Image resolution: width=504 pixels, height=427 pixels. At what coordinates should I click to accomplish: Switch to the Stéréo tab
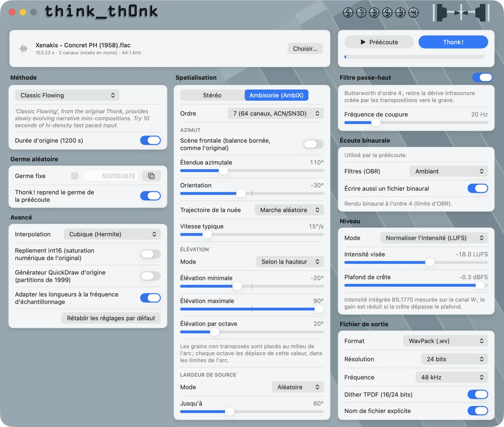pos(212,95)
